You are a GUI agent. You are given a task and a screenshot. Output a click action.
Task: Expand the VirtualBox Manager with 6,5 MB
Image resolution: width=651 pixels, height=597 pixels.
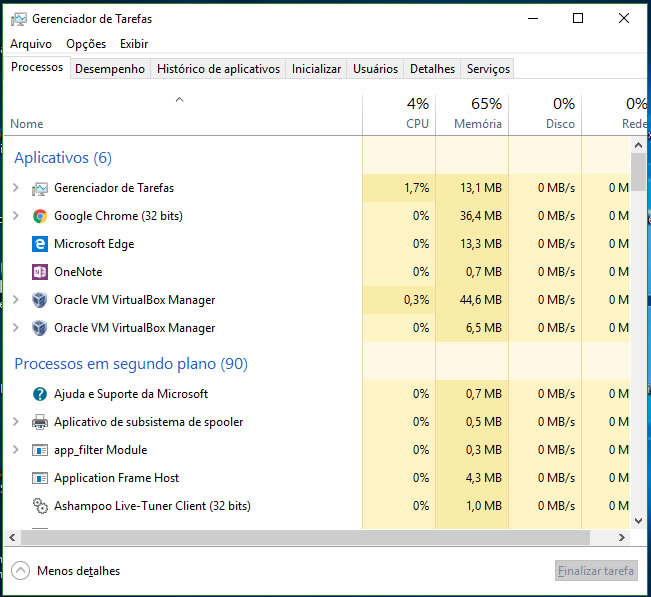[x=16, y=328]
